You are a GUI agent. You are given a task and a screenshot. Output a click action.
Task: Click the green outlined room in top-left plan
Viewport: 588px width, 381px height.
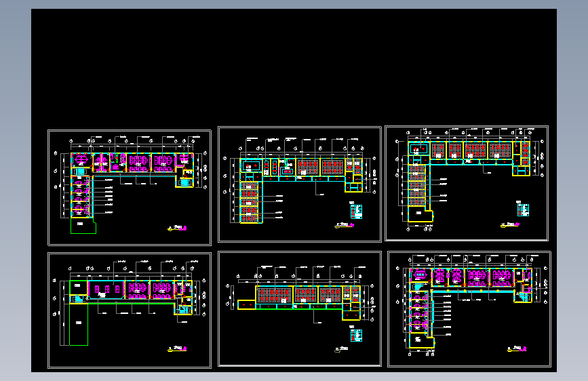(83, 226)
